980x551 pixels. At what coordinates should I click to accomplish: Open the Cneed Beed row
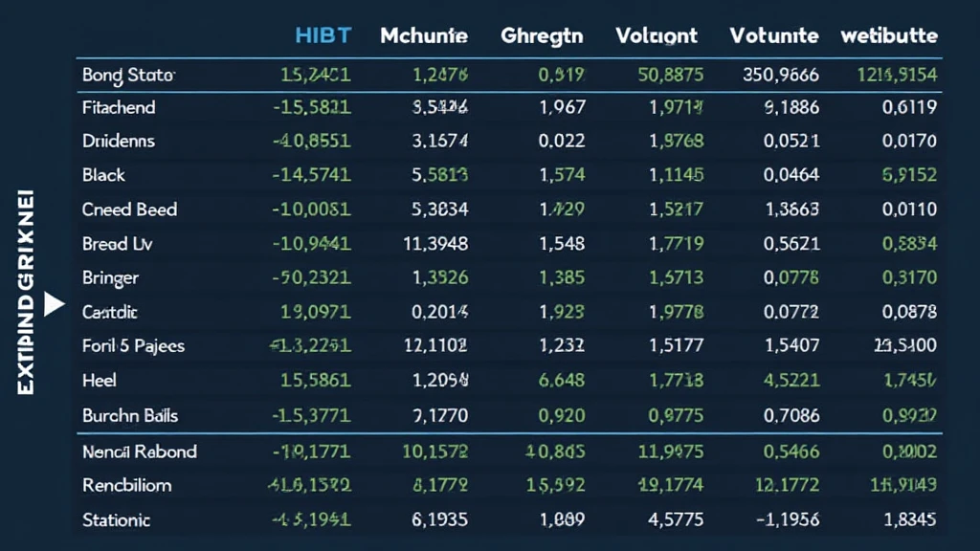129,209
